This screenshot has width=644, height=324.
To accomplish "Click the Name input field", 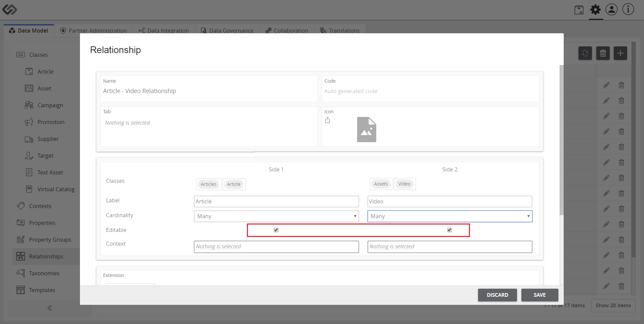I will point(209,91).
